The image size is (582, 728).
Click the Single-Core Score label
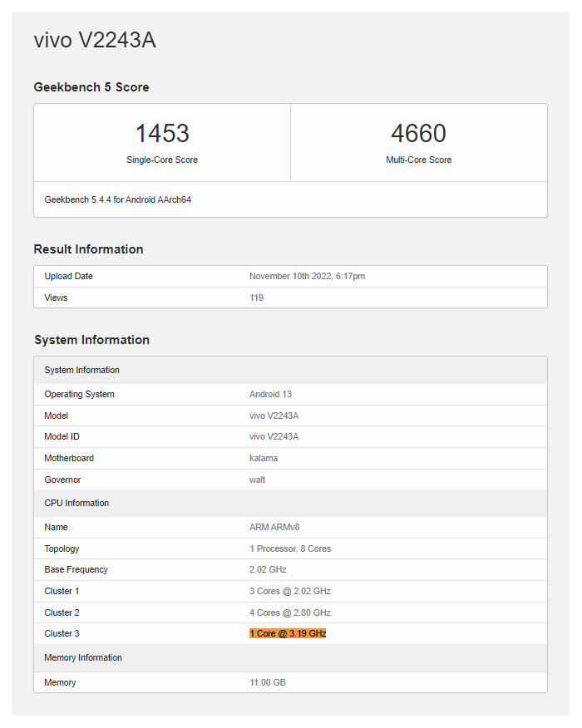tap(162, 160)
